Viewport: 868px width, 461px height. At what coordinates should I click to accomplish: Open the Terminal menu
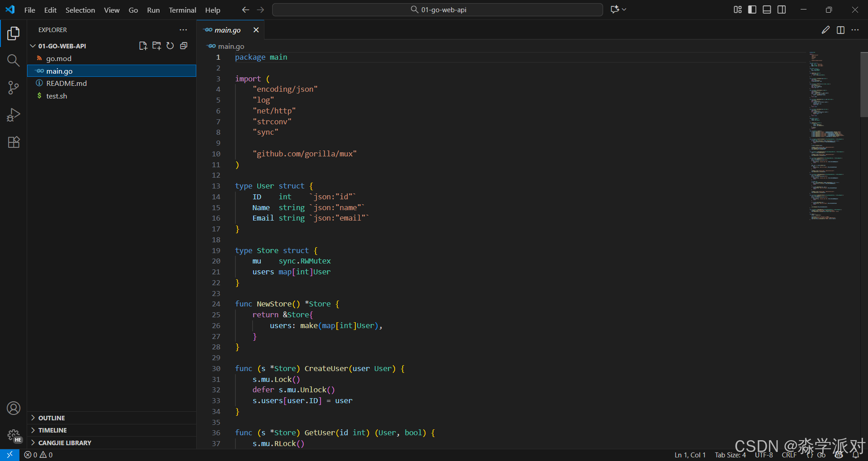point(182,10)
